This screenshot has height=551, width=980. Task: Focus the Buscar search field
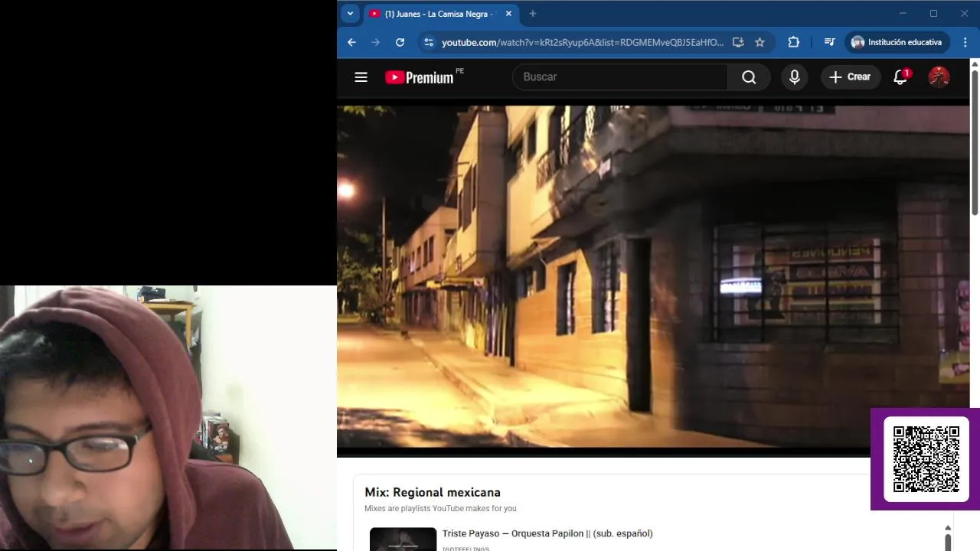[x=620, y=77]
